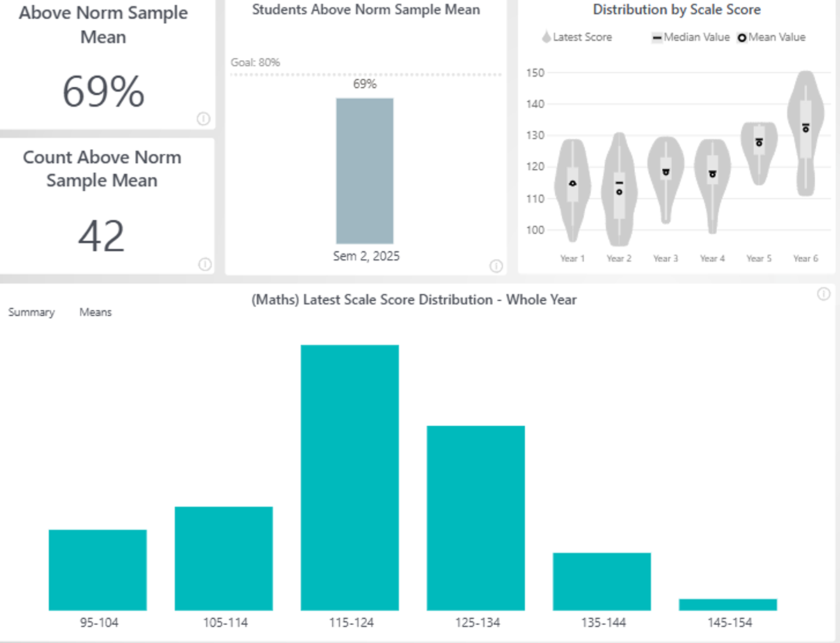Screen dimensions: 840x643
Task: Click the Year 6 violin plot
Action: 806,133
